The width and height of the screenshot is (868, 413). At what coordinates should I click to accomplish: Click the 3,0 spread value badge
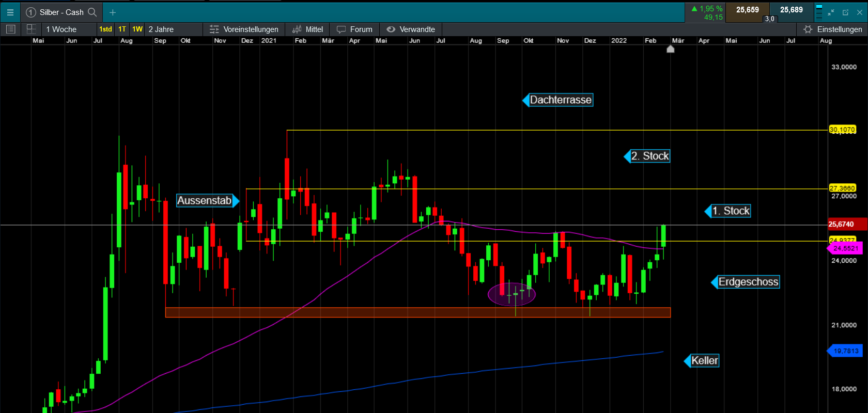tap(770, 19)
